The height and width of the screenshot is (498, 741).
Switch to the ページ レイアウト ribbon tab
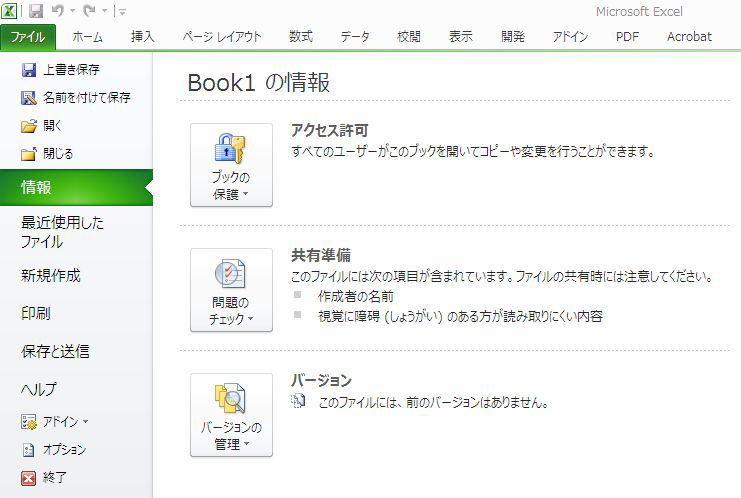[x=222, y=37]
